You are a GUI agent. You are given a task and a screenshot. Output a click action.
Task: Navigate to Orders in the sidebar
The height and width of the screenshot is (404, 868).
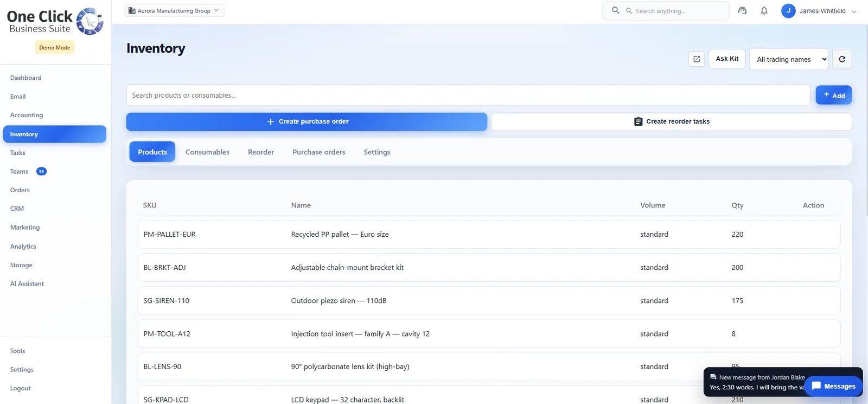coord(20,190)
